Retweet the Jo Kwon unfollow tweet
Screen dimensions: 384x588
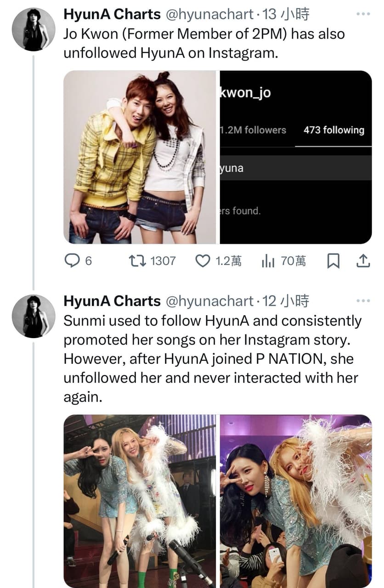137,261
